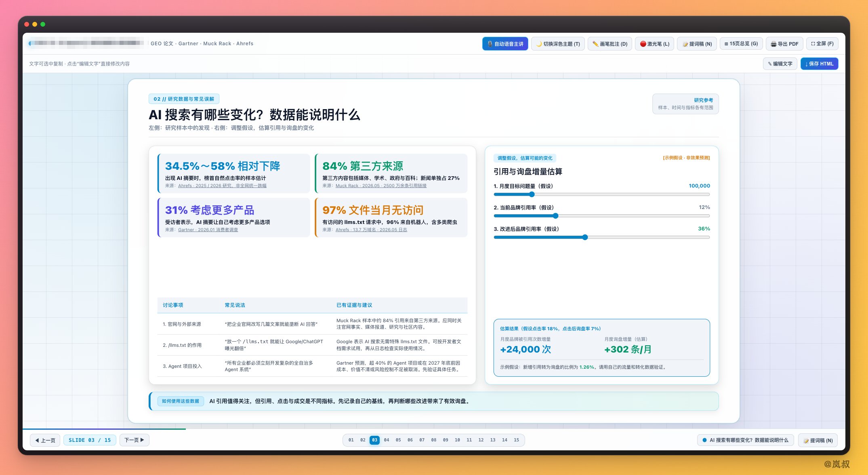Go to previous slide with 上一页
868x475 pixels.
tap(45, 440)
